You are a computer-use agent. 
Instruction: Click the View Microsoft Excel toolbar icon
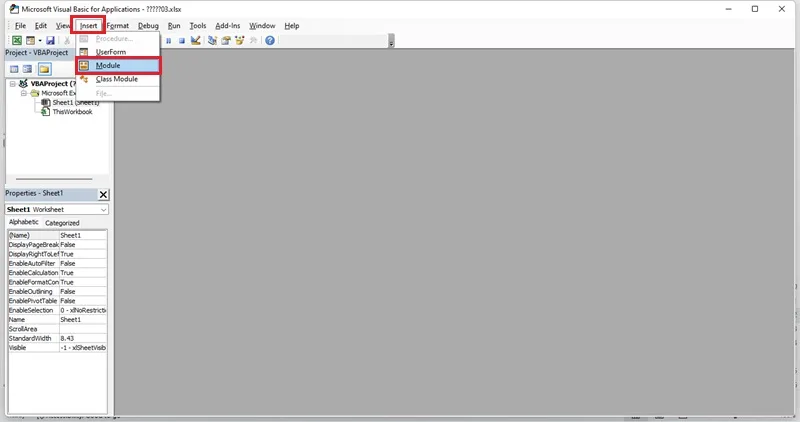(x=17, y=40)
